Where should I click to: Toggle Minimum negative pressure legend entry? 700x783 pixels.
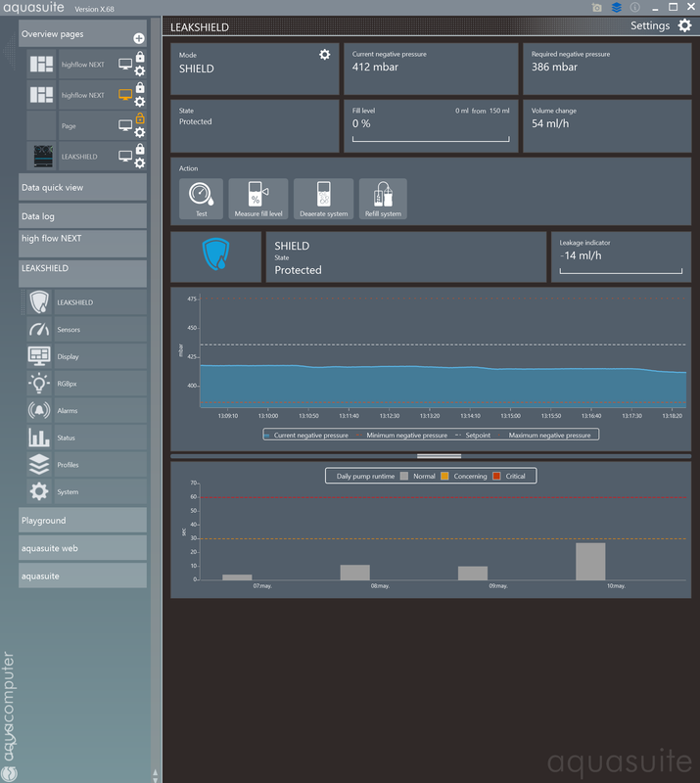(x=402, y=436)
